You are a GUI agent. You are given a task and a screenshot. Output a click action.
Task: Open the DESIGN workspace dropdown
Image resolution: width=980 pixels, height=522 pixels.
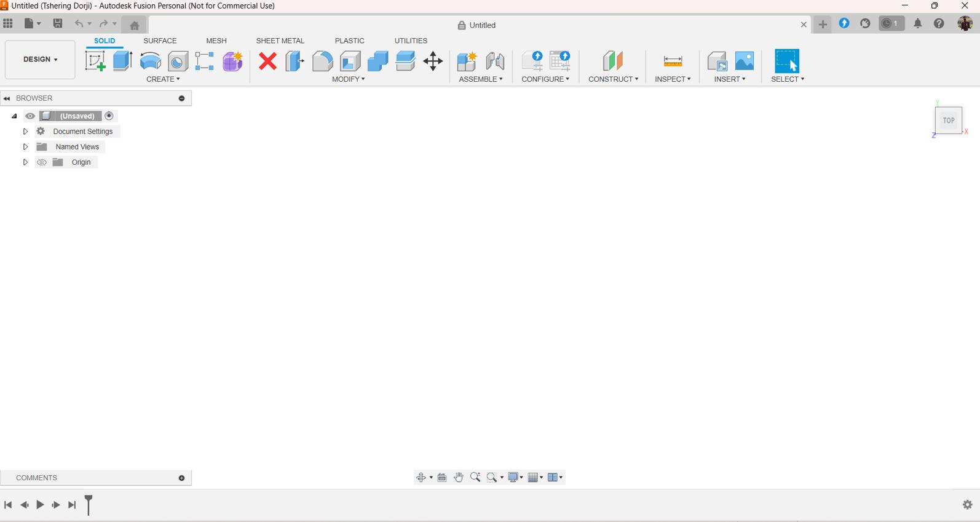click(x=40, y=60)
